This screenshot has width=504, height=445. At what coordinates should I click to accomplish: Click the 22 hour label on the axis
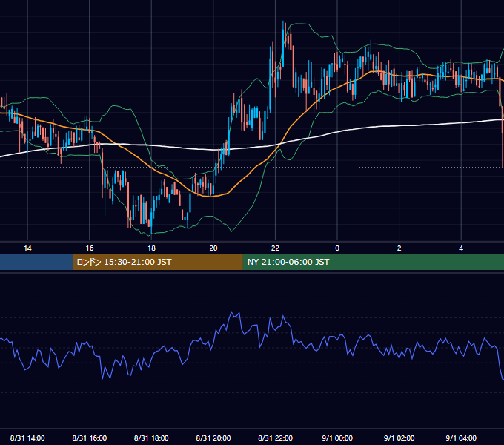[x=275, y=248]
